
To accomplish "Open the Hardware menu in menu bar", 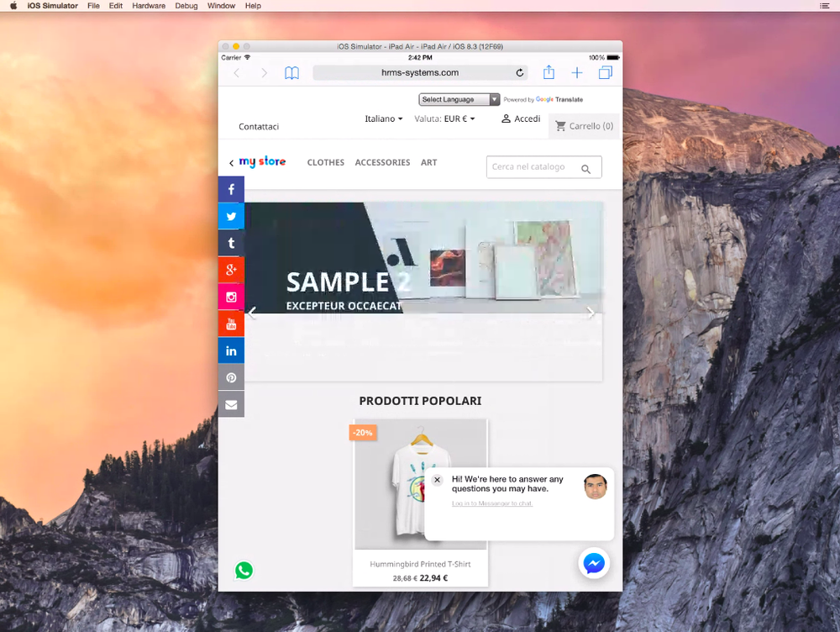I will click(x=149, y=5).
